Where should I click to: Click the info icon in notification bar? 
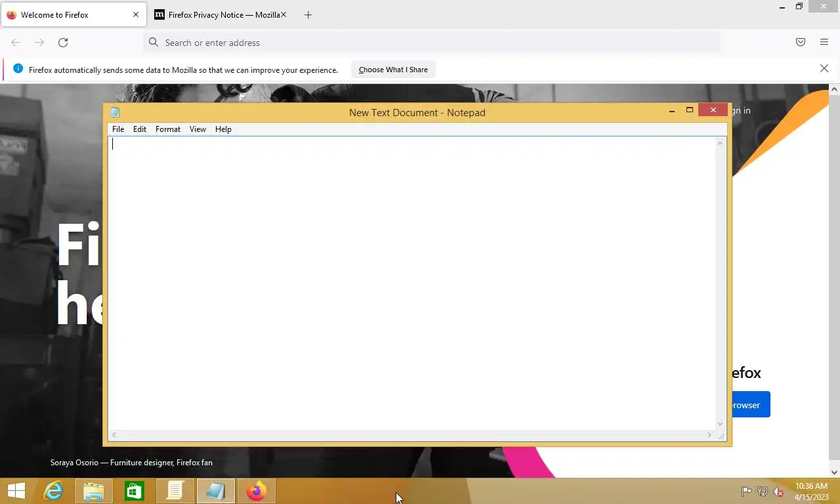[x=18, y=69]
